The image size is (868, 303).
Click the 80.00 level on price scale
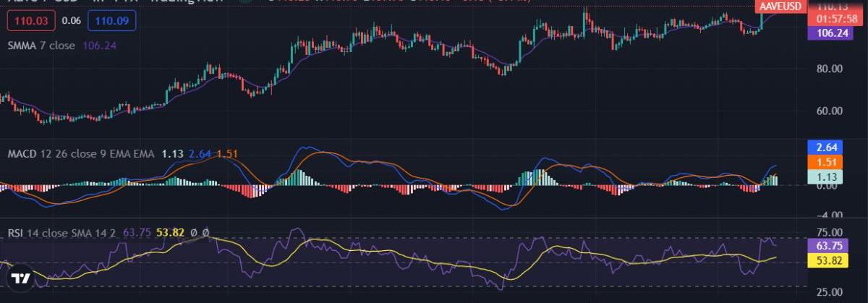[829, 69]
